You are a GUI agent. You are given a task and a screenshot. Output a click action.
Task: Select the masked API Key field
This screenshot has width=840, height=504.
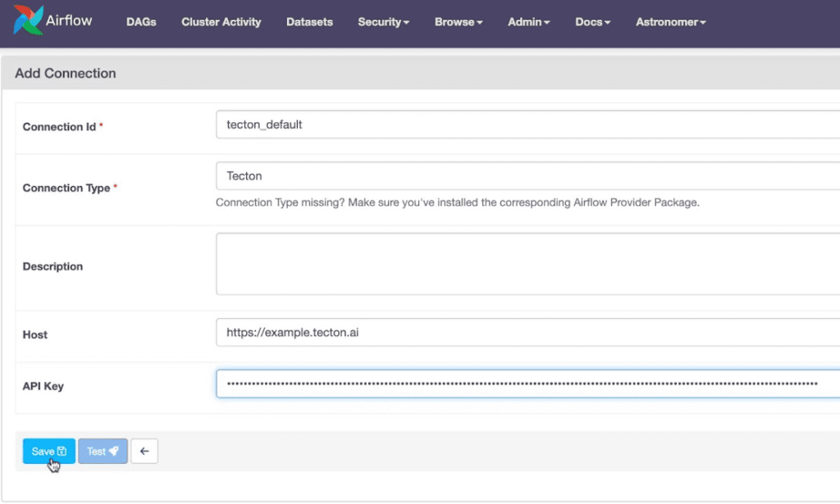pyautogui.click(x=525, y=384)
